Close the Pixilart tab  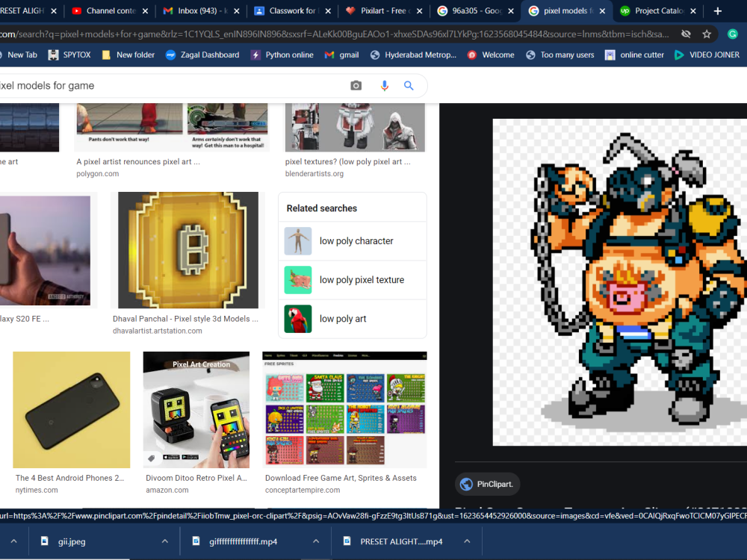[419, 11]
